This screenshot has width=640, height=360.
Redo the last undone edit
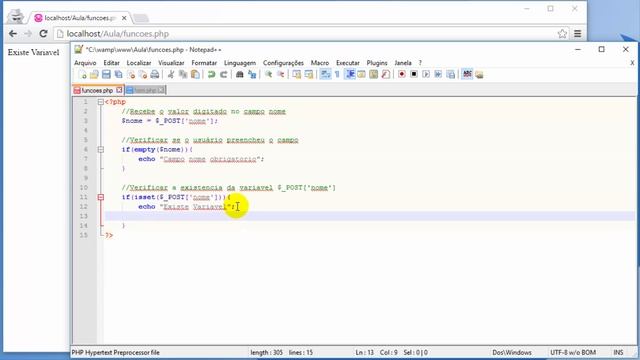tap(224, 75)
